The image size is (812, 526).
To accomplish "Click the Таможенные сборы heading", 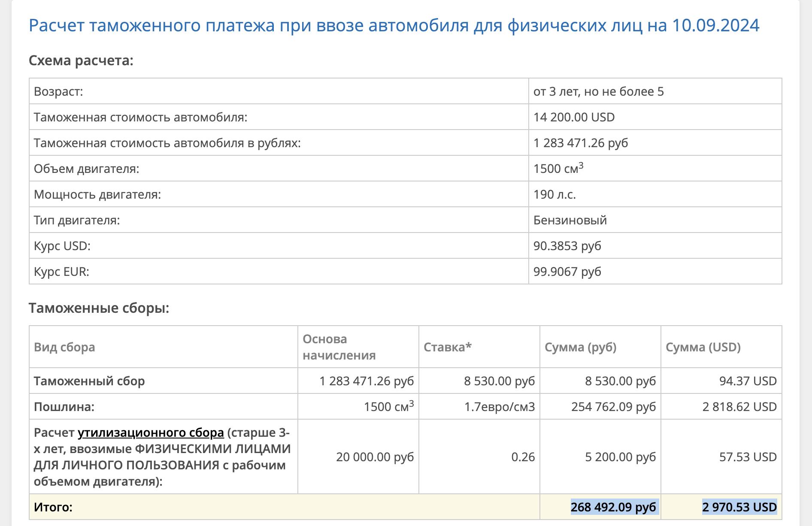I will 99,308.
